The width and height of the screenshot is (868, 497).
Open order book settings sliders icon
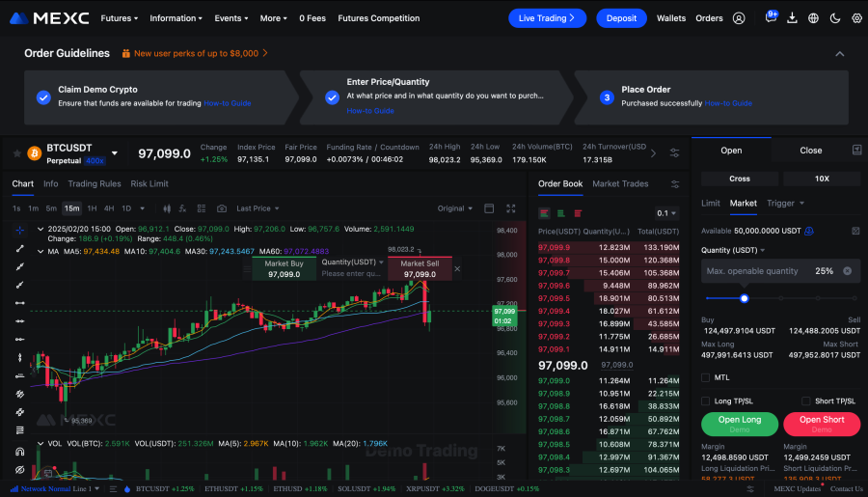[x=675, y=184]
